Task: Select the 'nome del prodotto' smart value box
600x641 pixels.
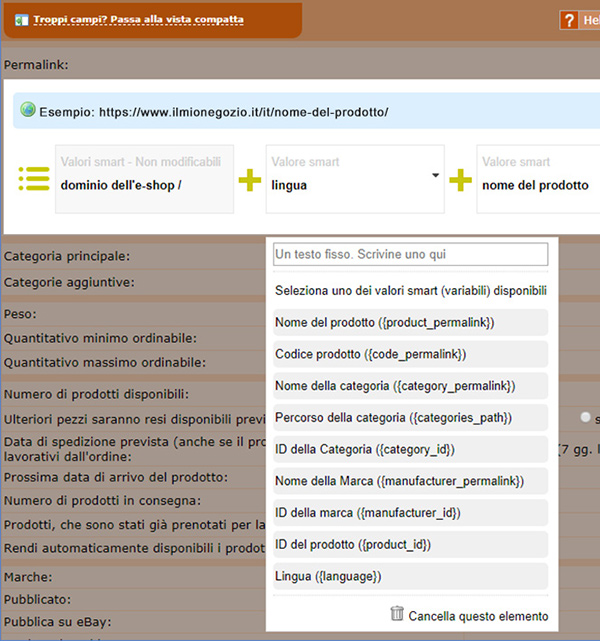Action: pos(538,179)
